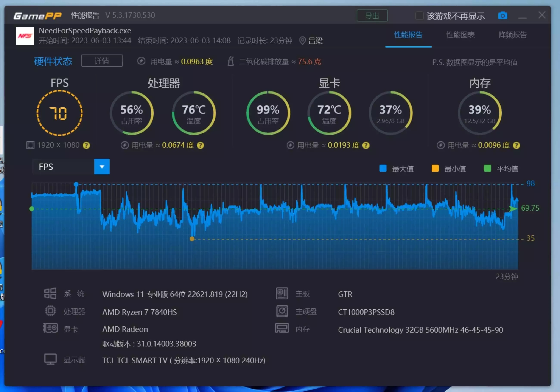Click the NeedForSpeedPayback.exe title text
The height and width of the screenshot is (392, 560).
[x=85, y=31]
